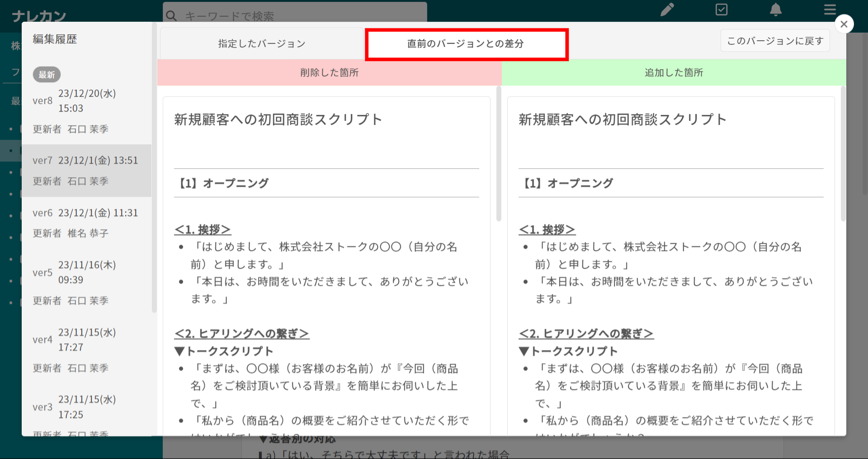868x459 pixels.
Task: Click deleted pane vertical scrollbar
Action: (x=499, y=154)
